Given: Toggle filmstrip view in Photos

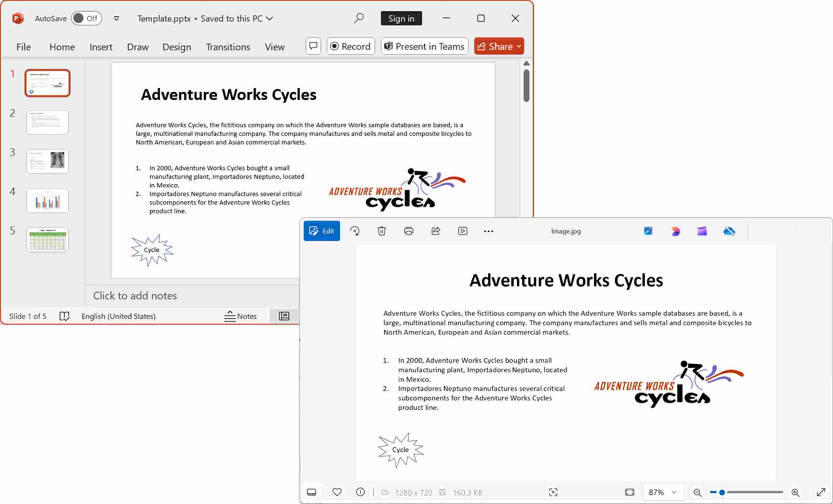Looking at the screenshot, I should pyautogui.click(x=311, y=492).
